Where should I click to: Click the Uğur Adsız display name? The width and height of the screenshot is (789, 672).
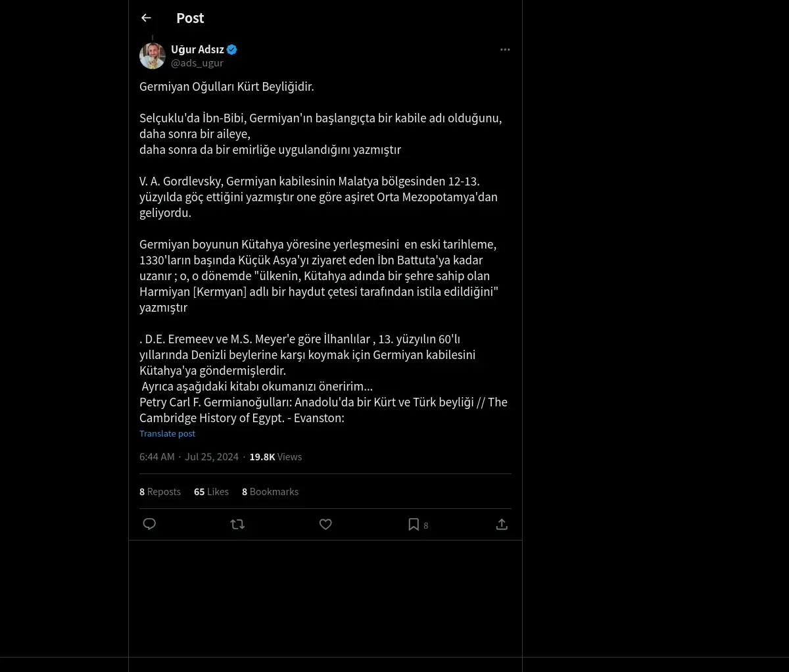[197, 49]
